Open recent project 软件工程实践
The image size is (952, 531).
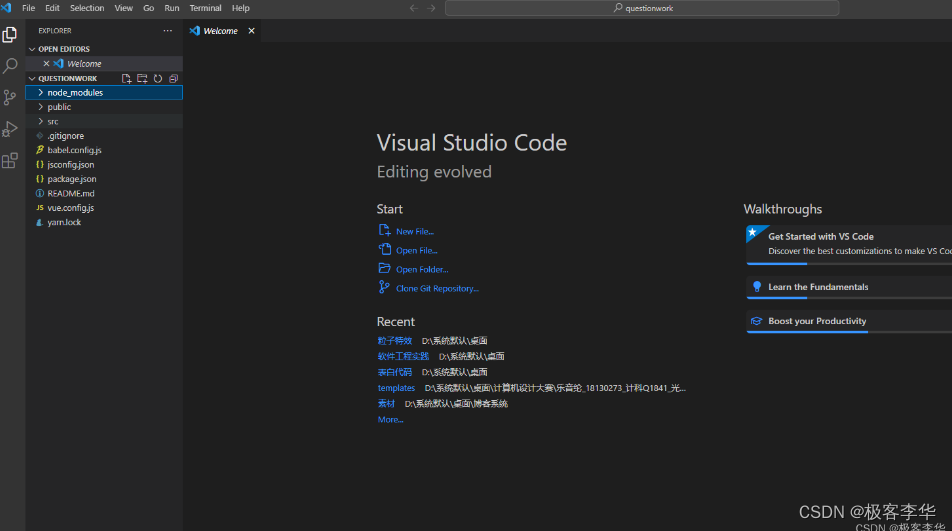click(x=403, y=356)
